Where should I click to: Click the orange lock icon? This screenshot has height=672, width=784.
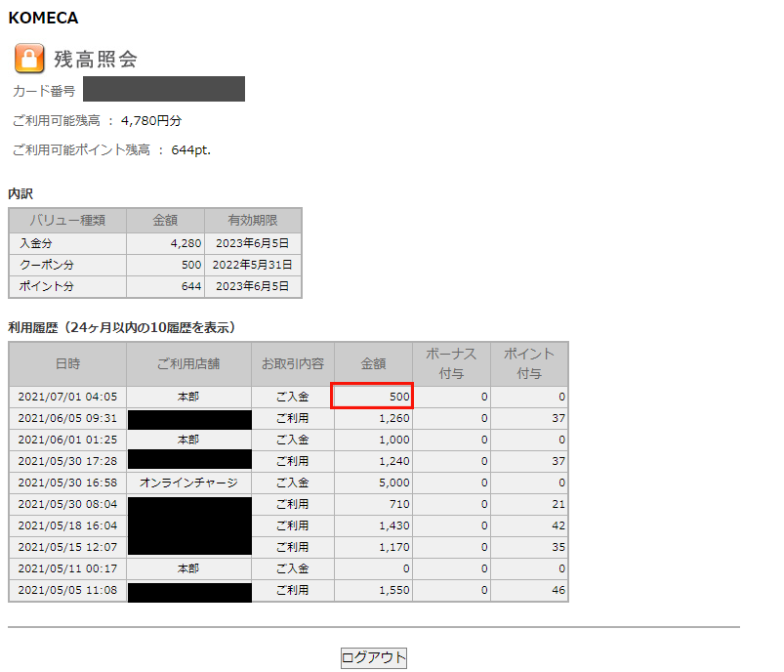[x=29, y=58]
